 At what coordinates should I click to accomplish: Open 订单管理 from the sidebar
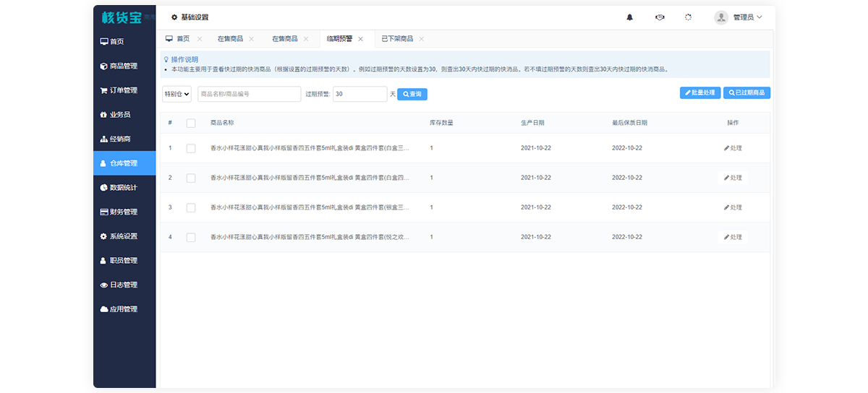click(x=124, y=90)
